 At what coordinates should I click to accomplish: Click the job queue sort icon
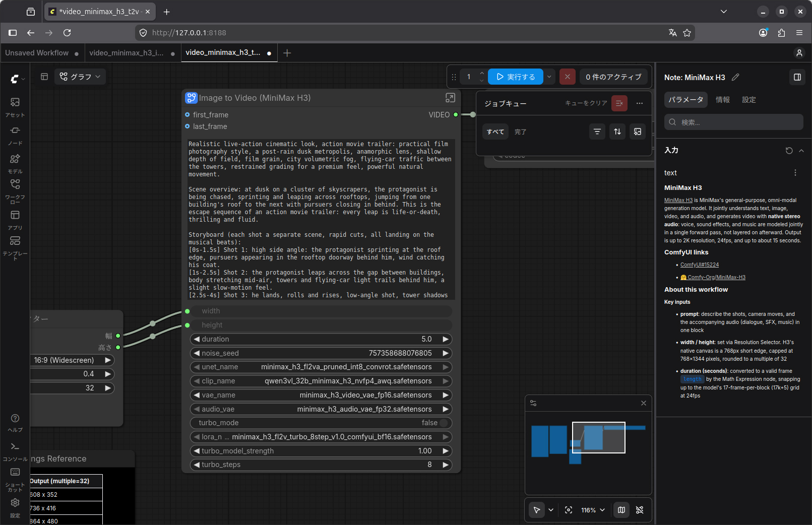(617, 132)
